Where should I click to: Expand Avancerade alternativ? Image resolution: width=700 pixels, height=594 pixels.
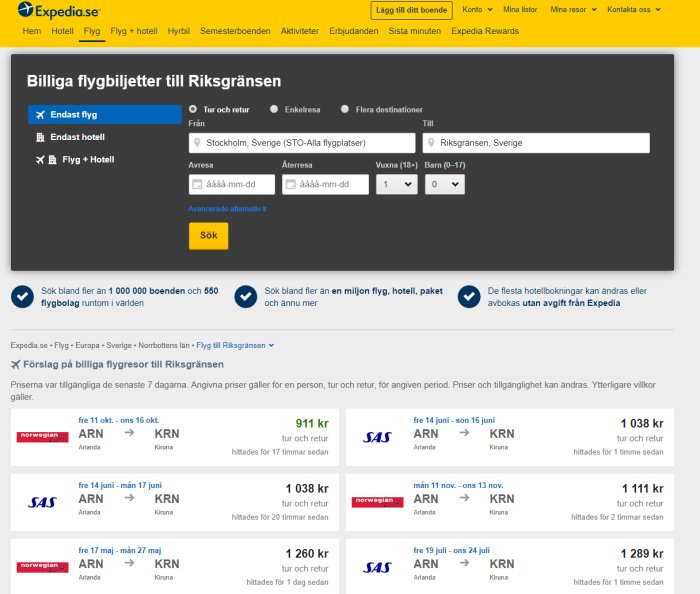point(227,209)
